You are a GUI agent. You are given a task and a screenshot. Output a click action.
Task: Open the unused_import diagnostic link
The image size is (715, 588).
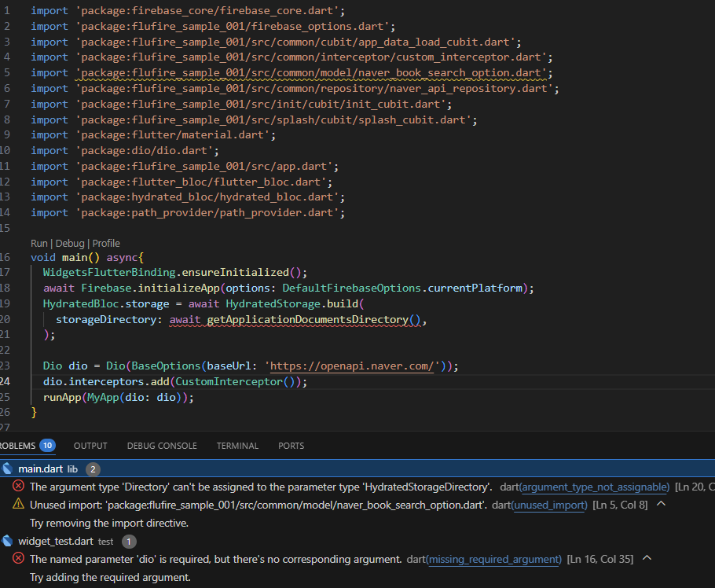pos(550,505)
